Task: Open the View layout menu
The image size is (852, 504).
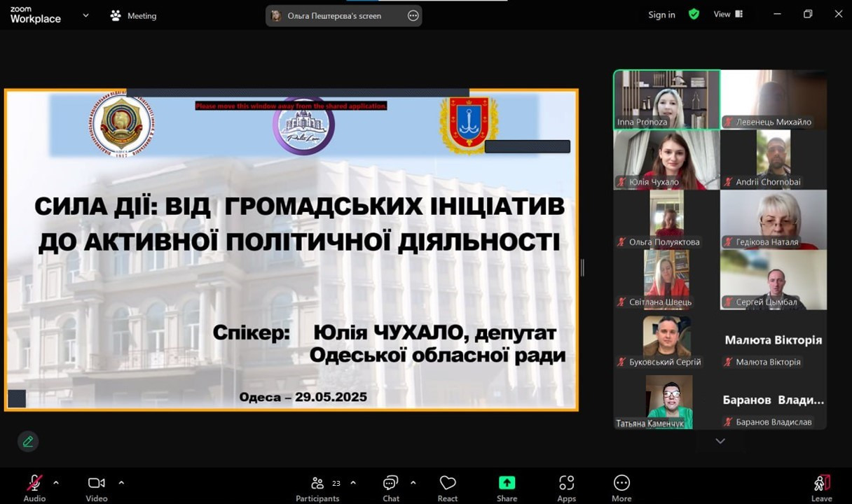Action: [728, 14]
